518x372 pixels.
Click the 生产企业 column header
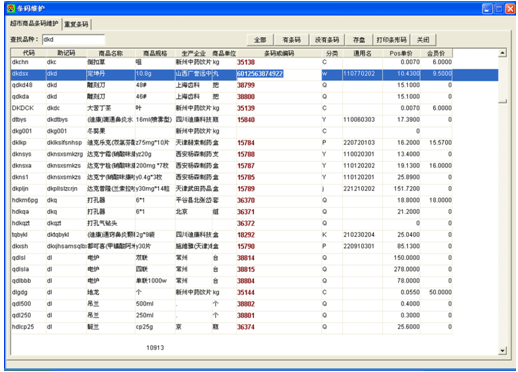pyautogui.click(x=194, y=53)
